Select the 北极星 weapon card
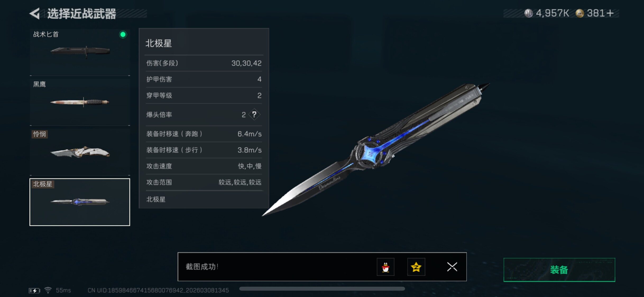This screenshot has height=297, width=644. point(80,202)
